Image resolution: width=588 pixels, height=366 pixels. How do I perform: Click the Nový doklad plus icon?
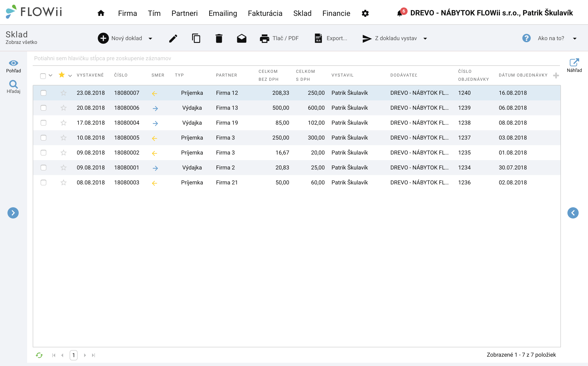103,38
